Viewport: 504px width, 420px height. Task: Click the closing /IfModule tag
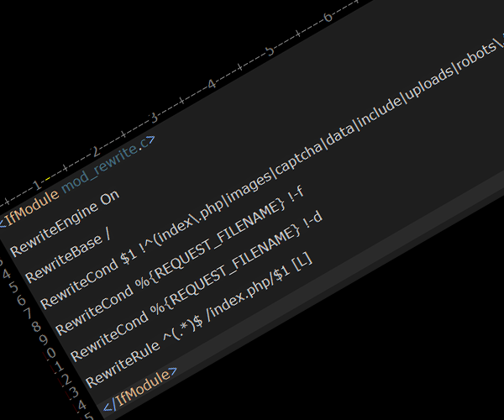point(140,390)
